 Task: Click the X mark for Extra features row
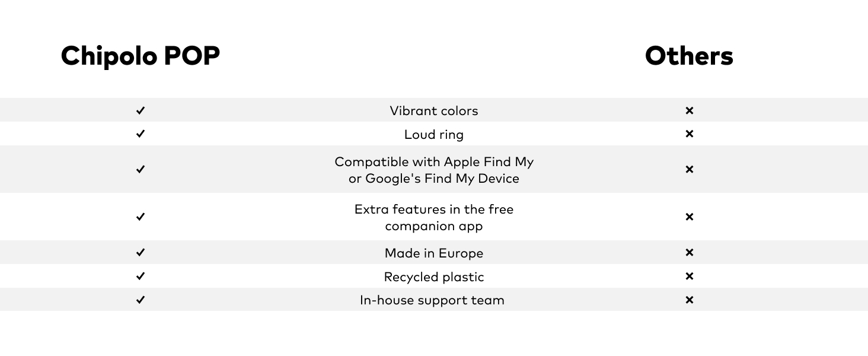(x=689, y=217)
